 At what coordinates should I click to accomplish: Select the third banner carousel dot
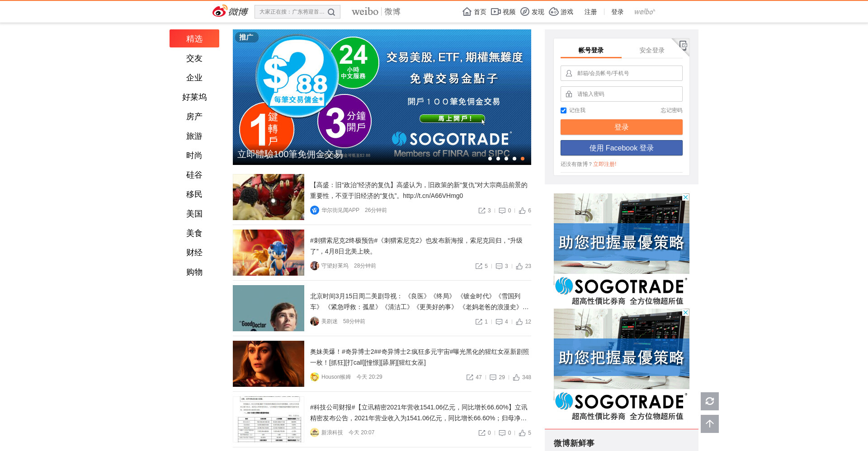click(x=506, y=159)
